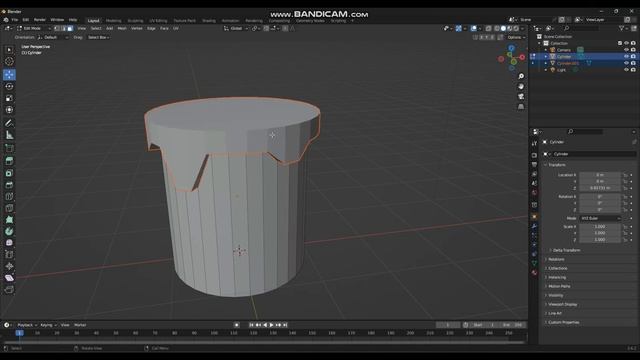
Task: Select the Smooth vertices tool
Action: coord(9,242)
